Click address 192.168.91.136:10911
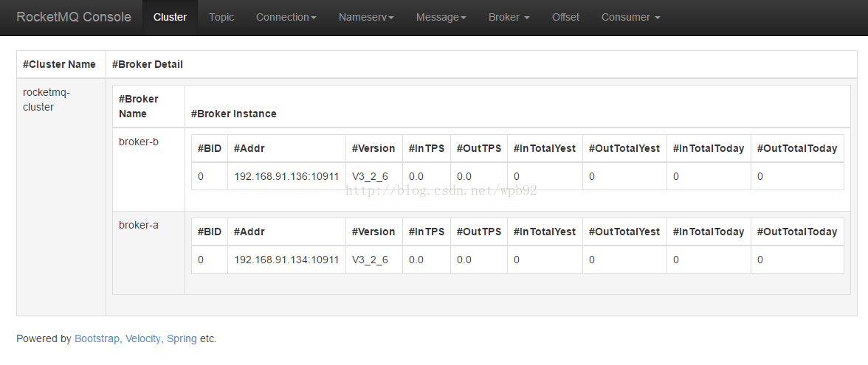Viewport: 868px width, 365px height. click(x=286, y=176)
